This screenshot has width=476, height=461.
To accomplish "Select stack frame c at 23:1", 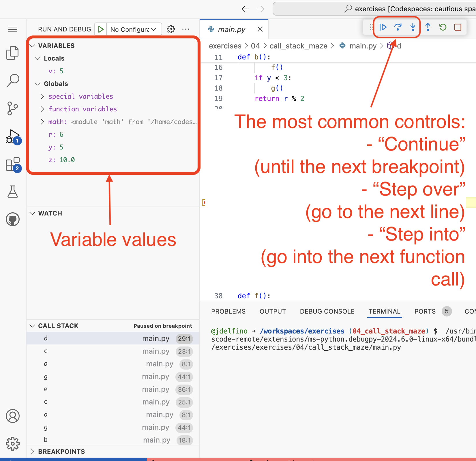I will [113, 351].
